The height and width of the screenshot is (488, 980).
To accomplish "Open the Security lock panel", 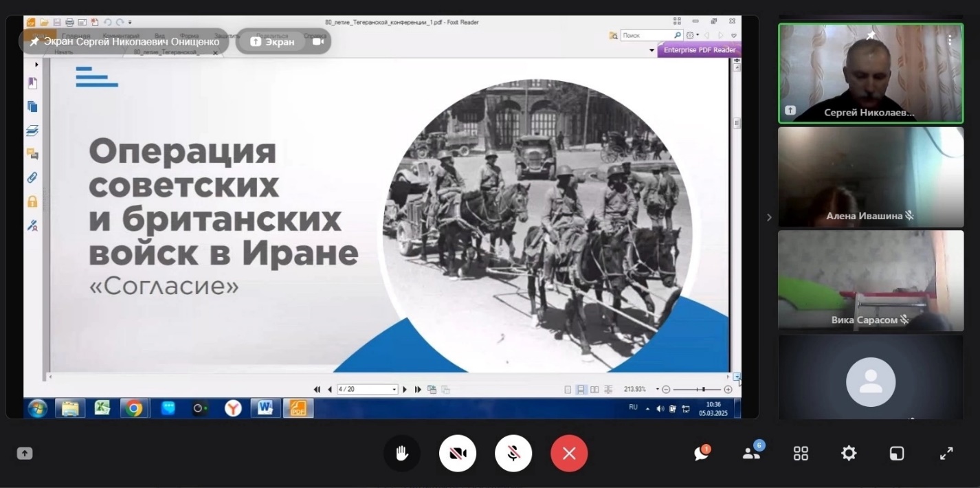I will [x=32, y=201].
